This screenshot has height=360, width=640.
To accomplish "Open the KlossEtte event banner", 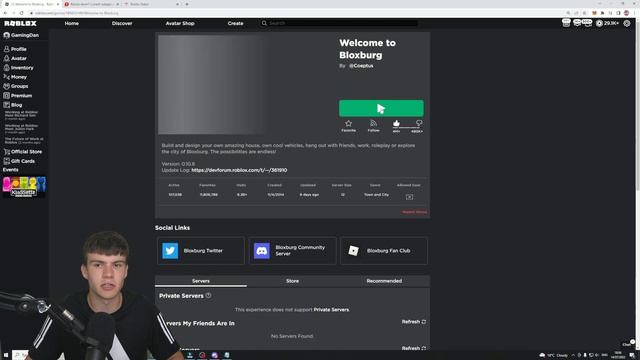I will point(24,187).
